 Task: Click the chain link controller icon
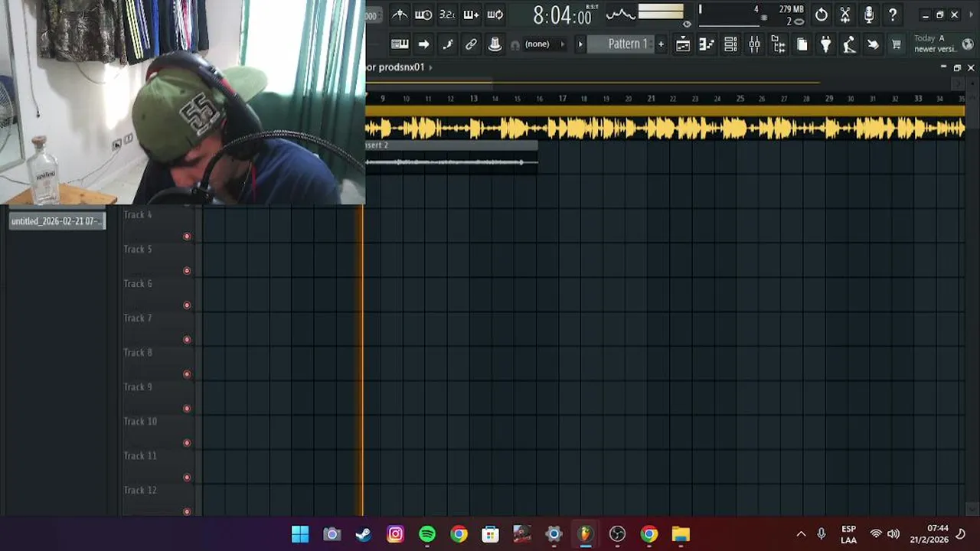471,44
